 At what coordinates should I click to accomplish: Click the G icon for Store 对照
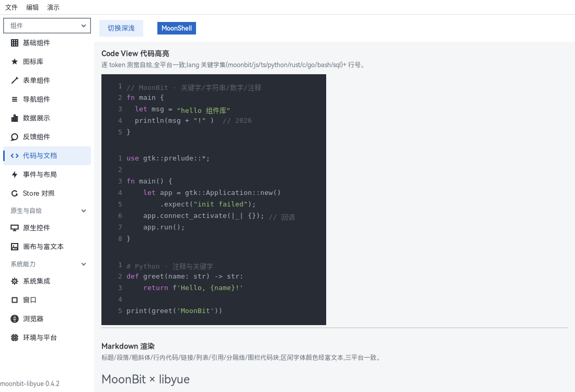[15, 193]
